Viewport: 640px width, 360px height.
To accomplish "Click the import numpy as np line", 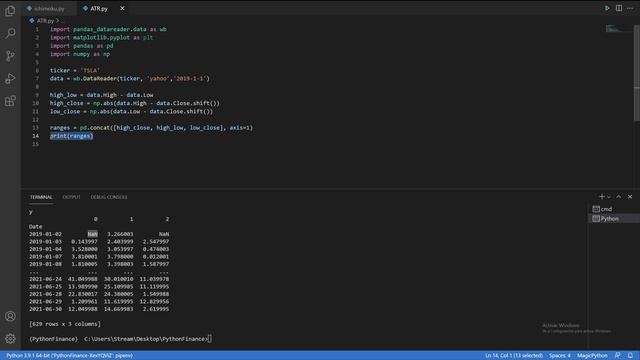I will pyautogui.click(x=80, y=54).
